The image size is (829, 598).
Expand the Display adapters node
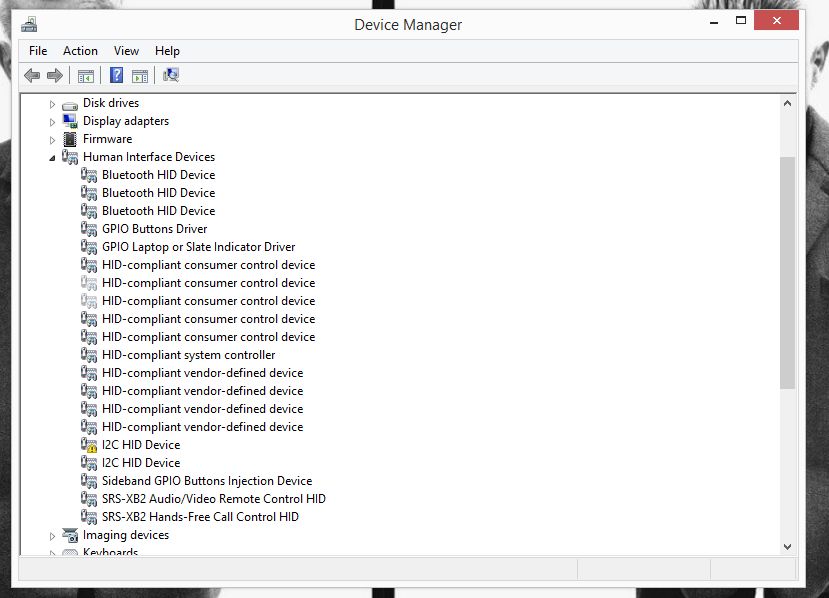pos(52,122)
